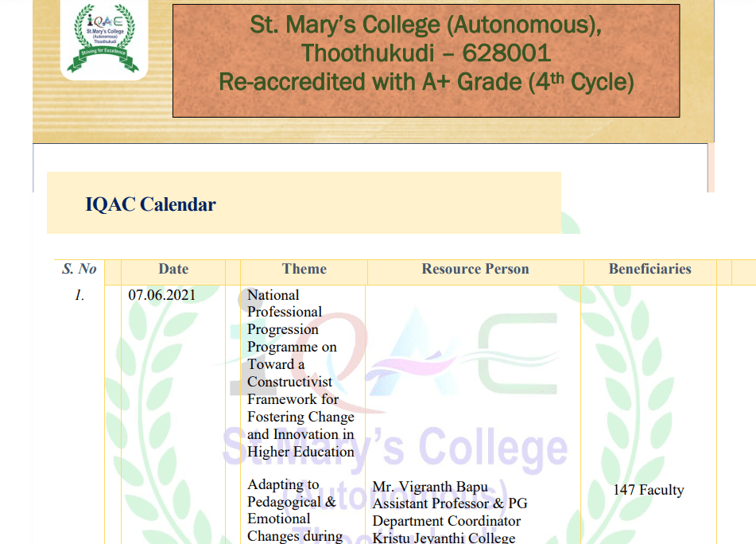
Task: Click the 'Resource Person' column header
Action: (x=475, y=269)
